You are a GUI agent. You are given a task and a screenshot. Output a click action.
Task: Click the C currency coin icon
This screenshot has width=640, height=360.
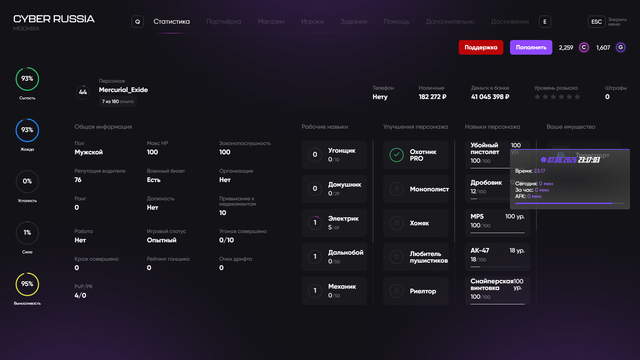click(584, 48)
